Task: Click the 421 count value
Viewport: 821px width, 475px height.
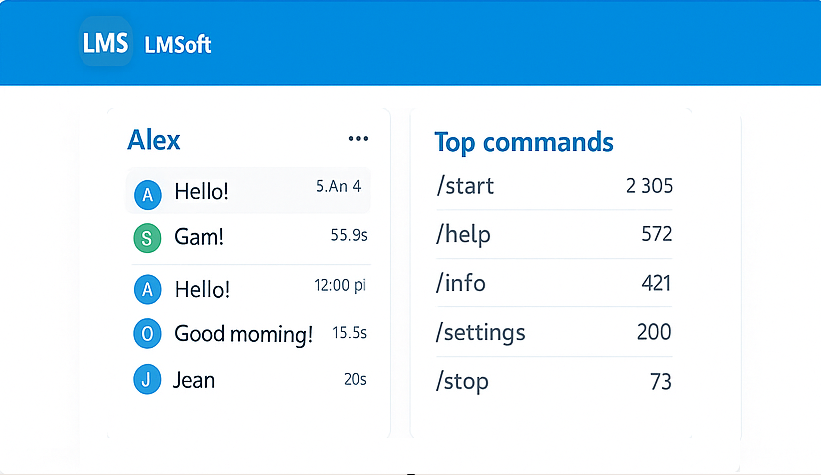Action: 656,283
